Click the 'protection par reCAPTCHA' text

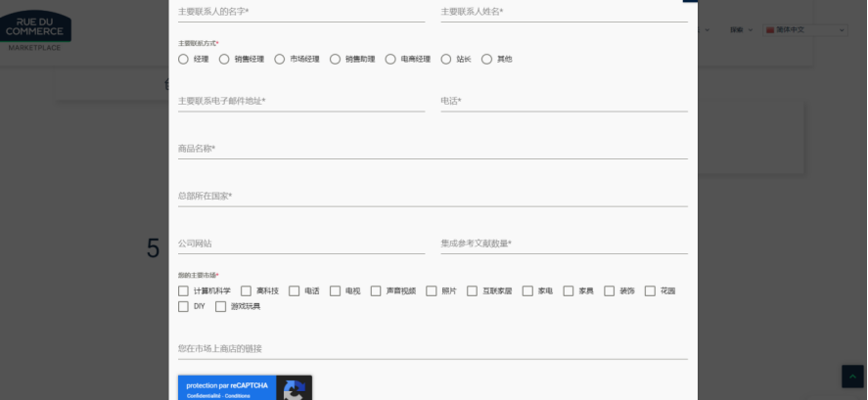[x=227, y=385]
